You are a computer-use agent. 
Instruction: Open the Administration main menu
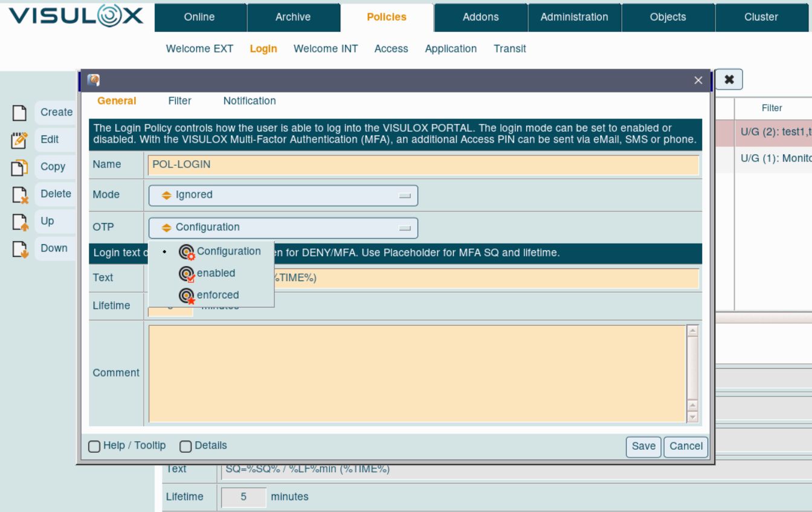coord(574,17)
